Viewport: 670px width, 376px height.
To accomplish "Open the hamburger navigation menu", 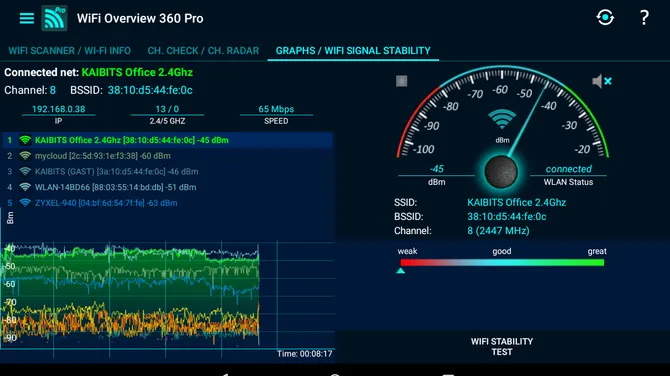I will tap(26, 18).
